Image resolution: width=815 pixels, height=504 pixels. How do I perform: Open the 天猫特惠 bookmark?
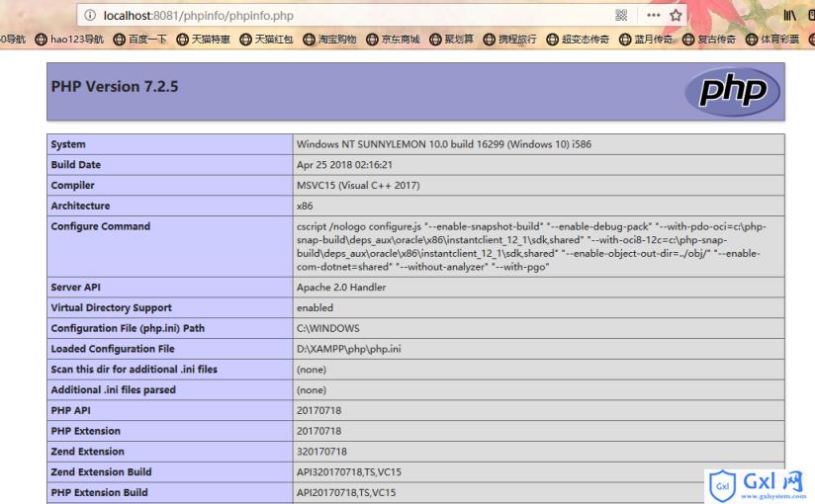coord(204,40)
